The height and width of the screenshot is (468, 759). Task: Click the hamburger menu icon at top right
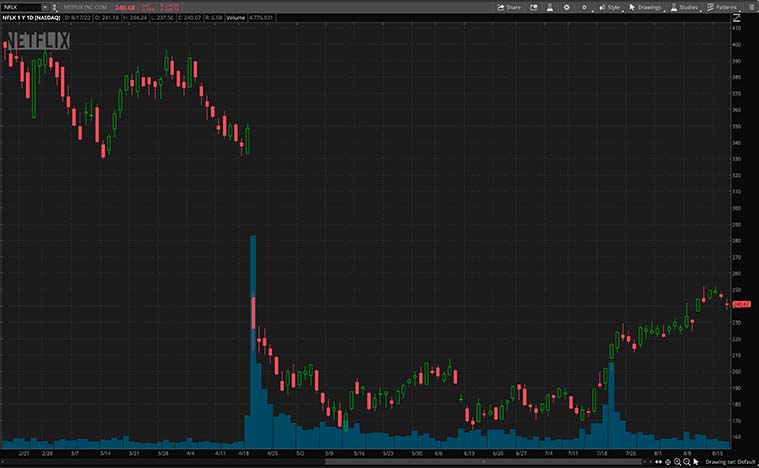pos(752,7)
